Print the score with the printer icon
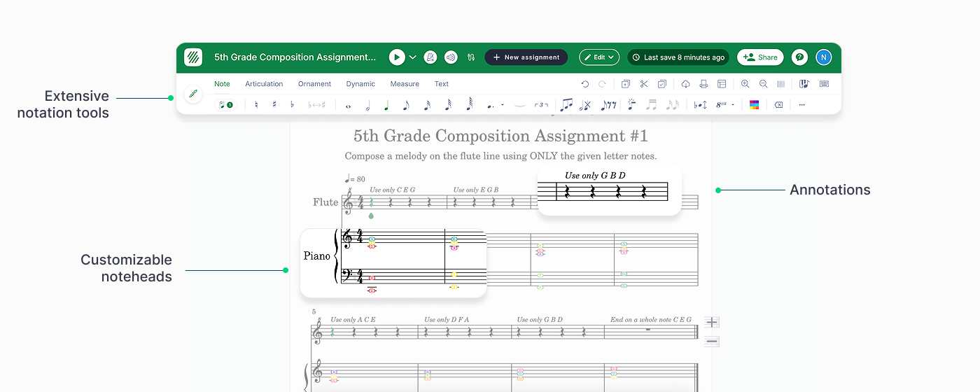The width and height of the screenshot is (980, 392). coord(703,84)
